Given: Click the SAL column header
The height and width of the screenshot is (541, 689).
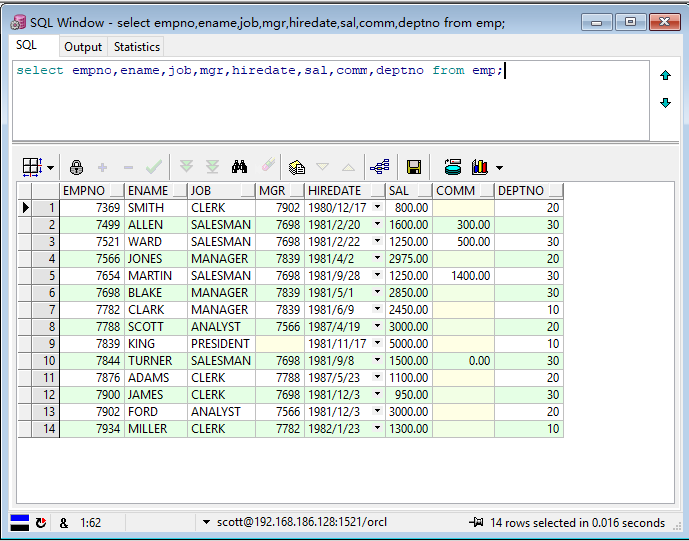Looking at the screenshot, I should click(x=409, y=191).
